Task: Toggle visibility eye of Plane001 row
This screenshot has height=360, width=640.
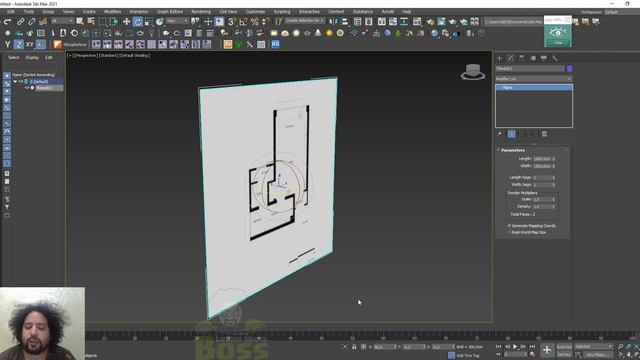Action: pyautogui.click(x=27, y=88)
